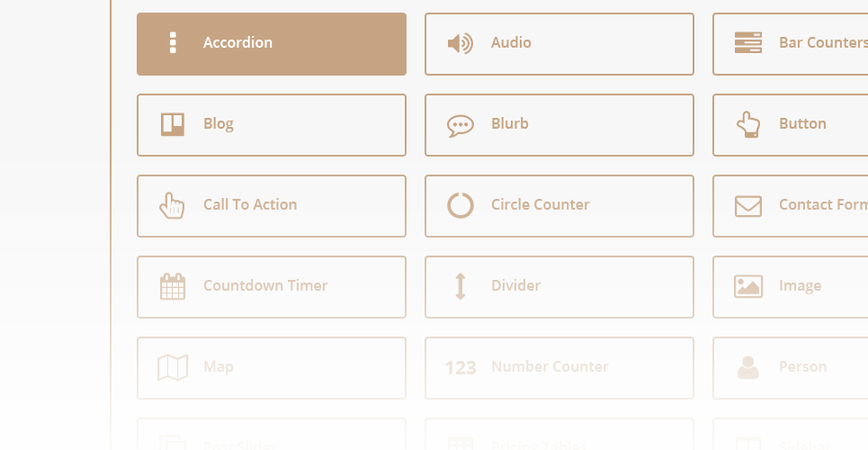
Task: Click the Divider arrows icon
Action: pyautogui.click(x=461, y=286)
